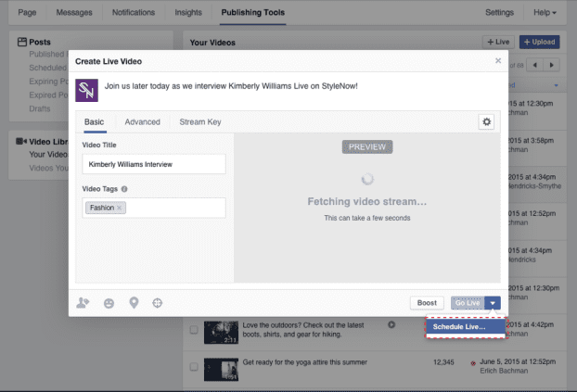Image resolution: width=577 pixels, height=392 pixels.
Task: Click the StyleNow page avatar
Action: (x=88, y=90)
